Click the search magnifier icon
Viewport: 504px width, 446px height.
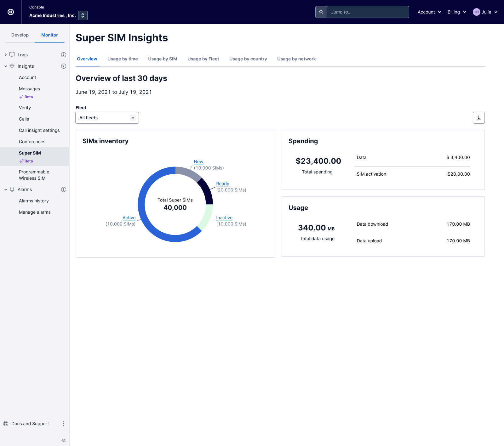tap(321, 12)
